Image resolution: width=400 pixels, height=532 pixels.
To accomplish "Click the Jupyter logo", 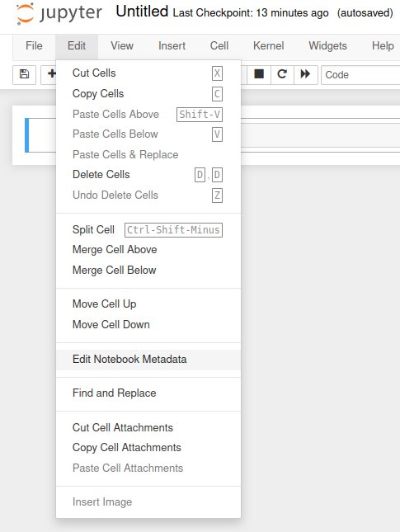I will pyautogui.click(x=59, y=14).
